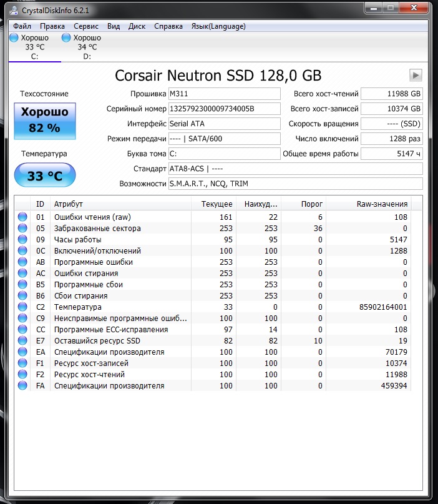Click status circle for Температура C2 row

pos(22,307)
